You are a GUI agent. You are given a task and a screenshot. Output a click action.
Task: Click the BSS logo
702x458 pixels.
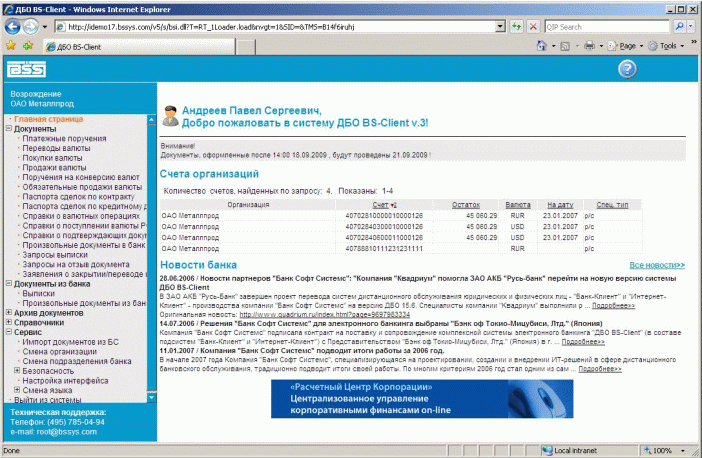[26, 69]
